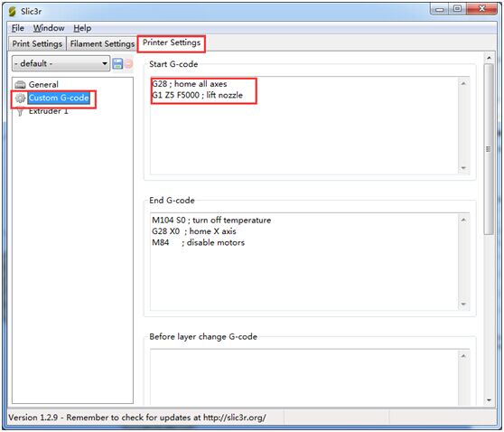This screenshot has height=432, width=504.
Task: Click the main panel scrollbar down arrow
Action: [489, 400]
